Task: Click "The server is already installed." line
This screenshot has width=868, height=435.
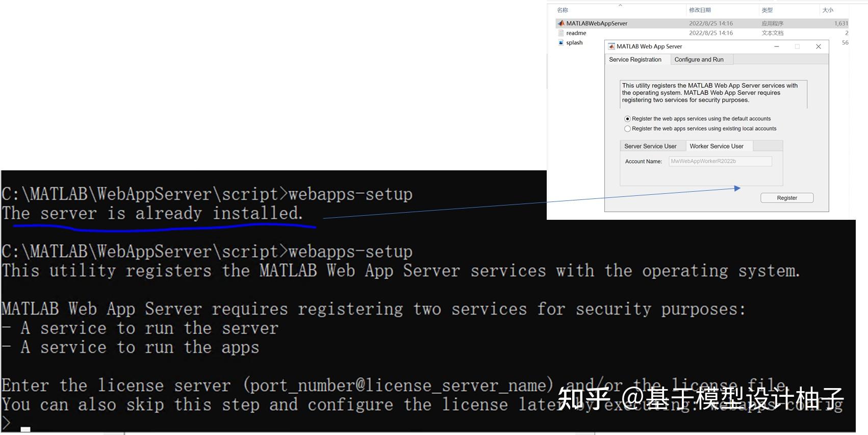Action: (152, 213)
